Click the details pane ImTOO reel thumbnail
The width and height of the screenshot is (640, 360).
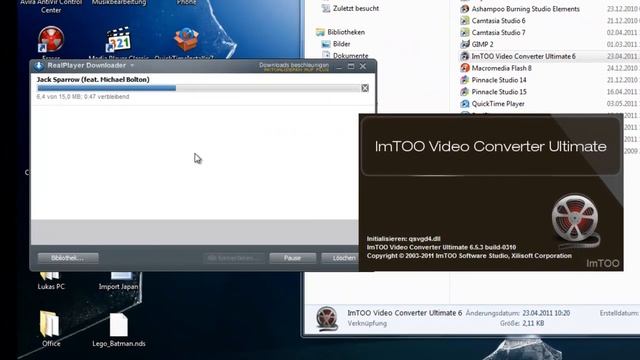(x=327, y=318)
